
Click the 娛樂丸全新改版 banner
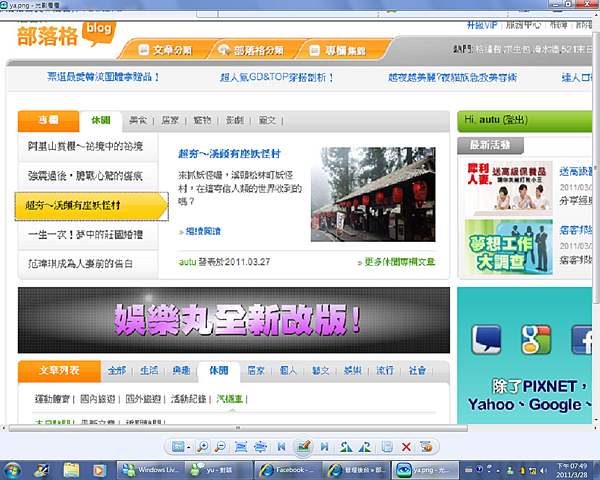pyautogui.click(x=234, y=320)
